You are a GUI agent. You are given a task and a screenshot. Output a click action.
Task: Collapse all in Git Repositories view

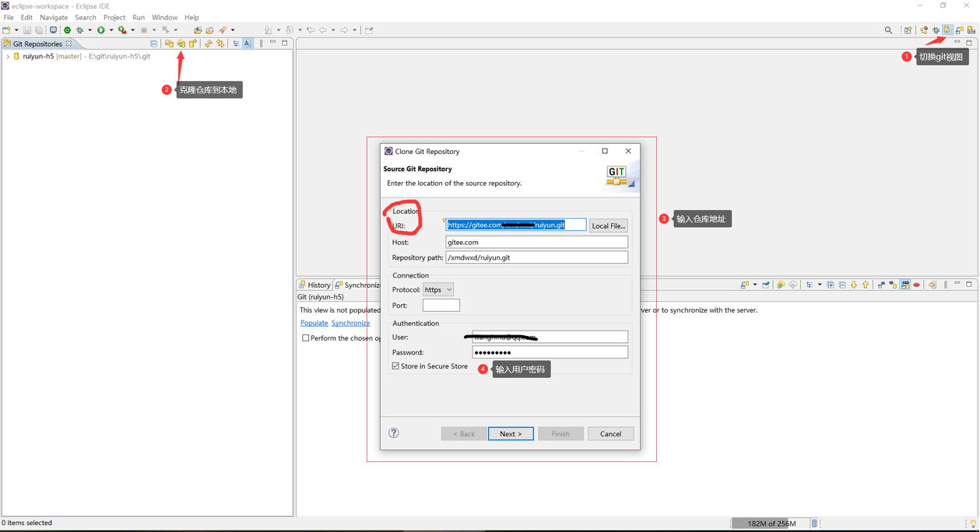click(x=153, y=44)
